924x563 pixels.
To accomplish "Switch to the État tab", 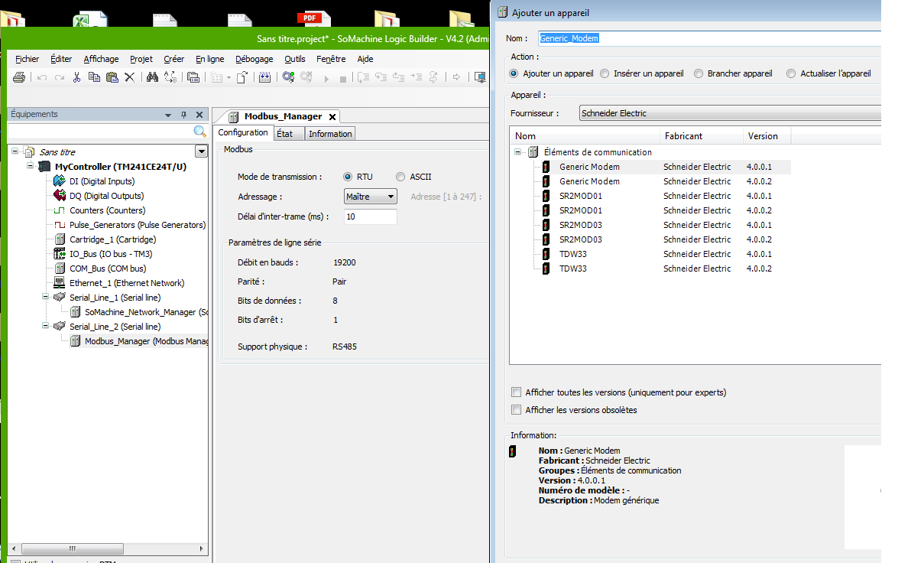I will click(x=285, y=134).
